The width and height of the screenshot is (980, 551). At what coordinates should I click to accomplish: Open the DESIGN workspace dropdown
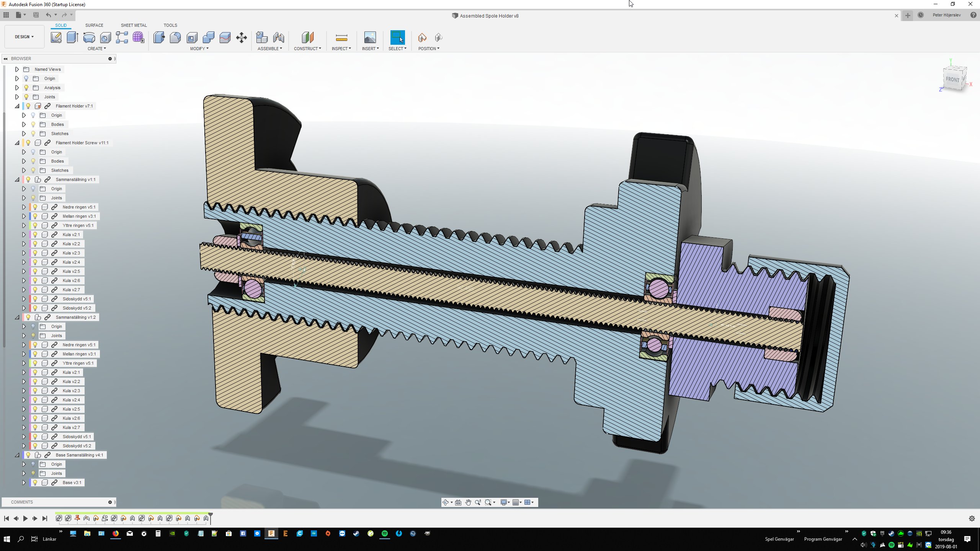click(24, 37)
